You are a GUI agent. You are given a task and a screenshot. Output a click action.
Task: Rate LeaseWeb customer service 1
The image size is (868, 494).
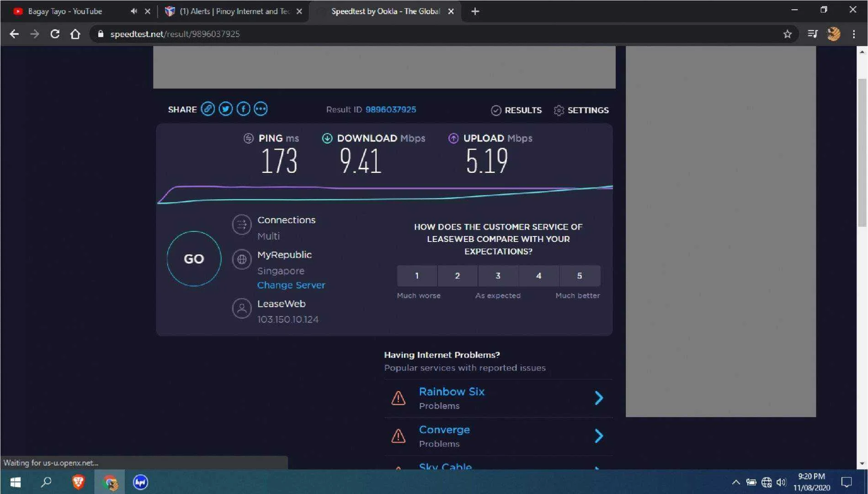(417, 276)
